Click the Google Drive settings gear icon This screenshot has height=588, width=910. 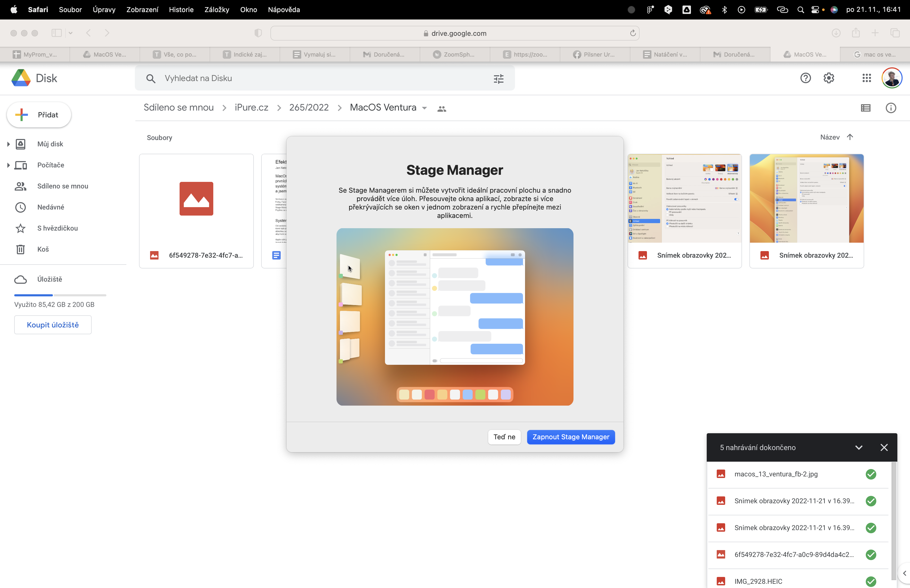(829, 78)
